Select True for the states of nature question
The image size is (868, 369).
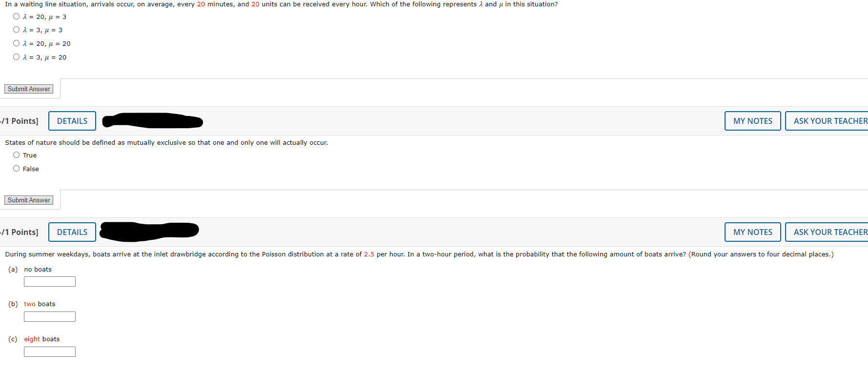click(16, 155)
